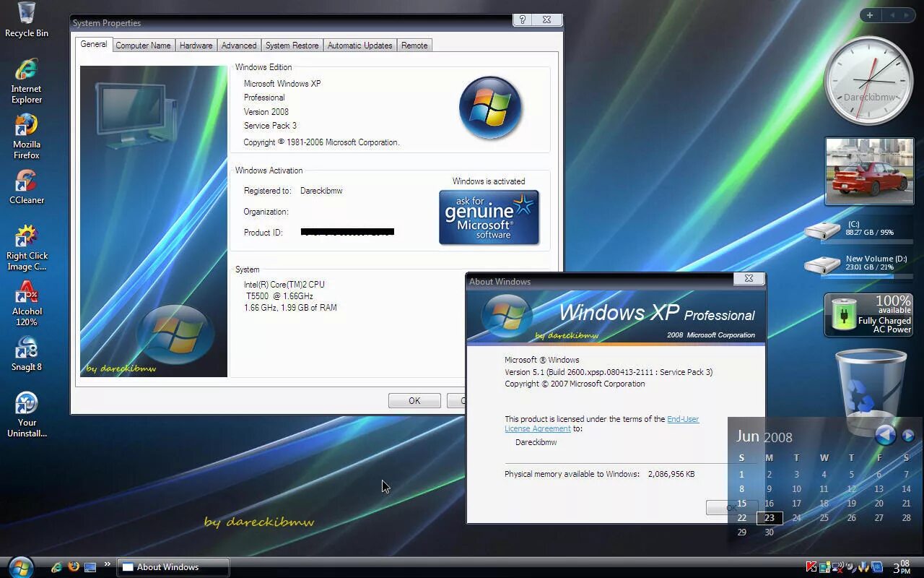Viewport: 924px width, 578px height.
Task: Go to previous month in calendar gadget
Action: [885, 435]
